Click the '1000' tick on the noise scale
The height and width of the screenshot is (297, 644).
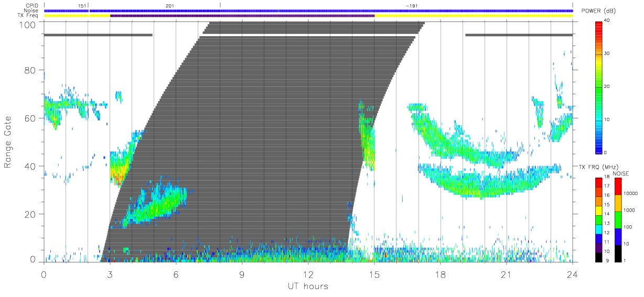coord(629,210)
